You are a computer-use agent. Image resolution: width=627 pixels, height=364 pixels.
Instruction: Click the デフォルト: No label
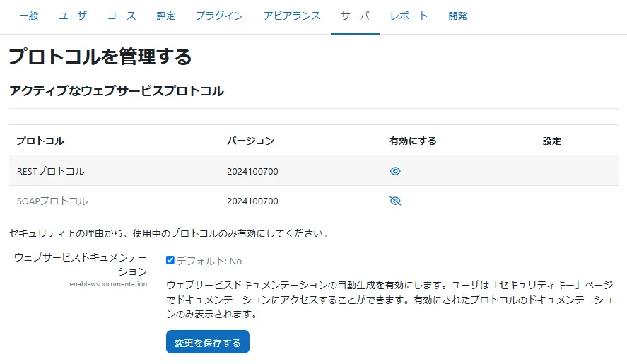(x=209, y=261)
